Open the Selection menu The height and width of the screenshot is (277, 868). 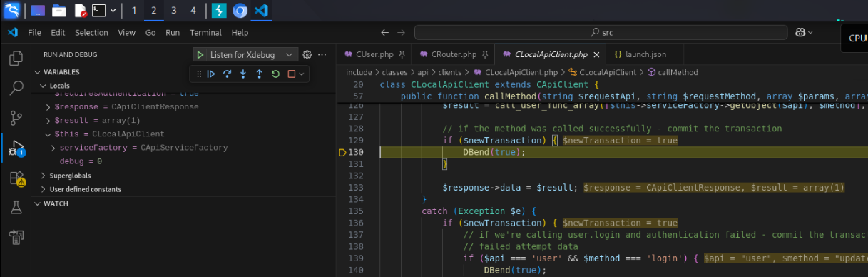pos(91,33)
